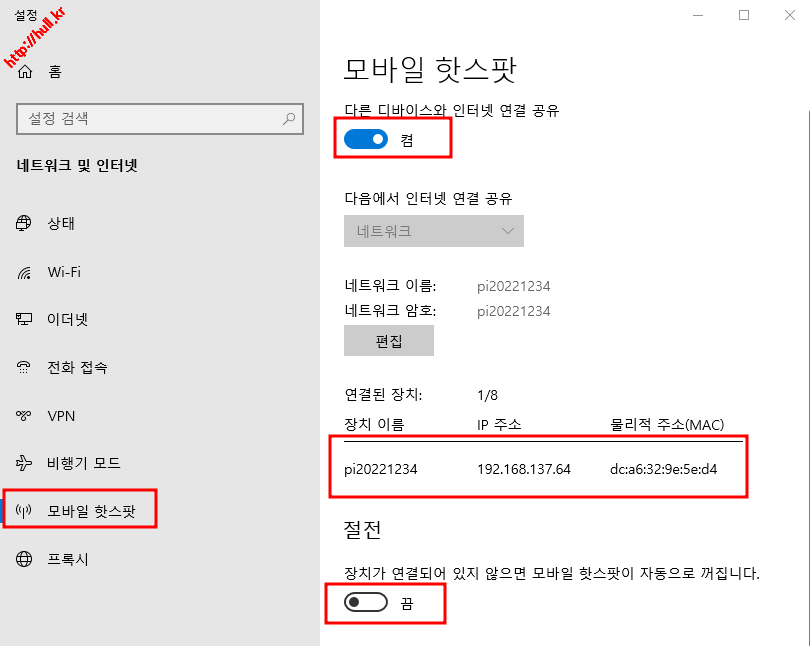Click the Home icon in sidebar
Viewport: 810px width, 646px height.
click(x=25, y=71)
